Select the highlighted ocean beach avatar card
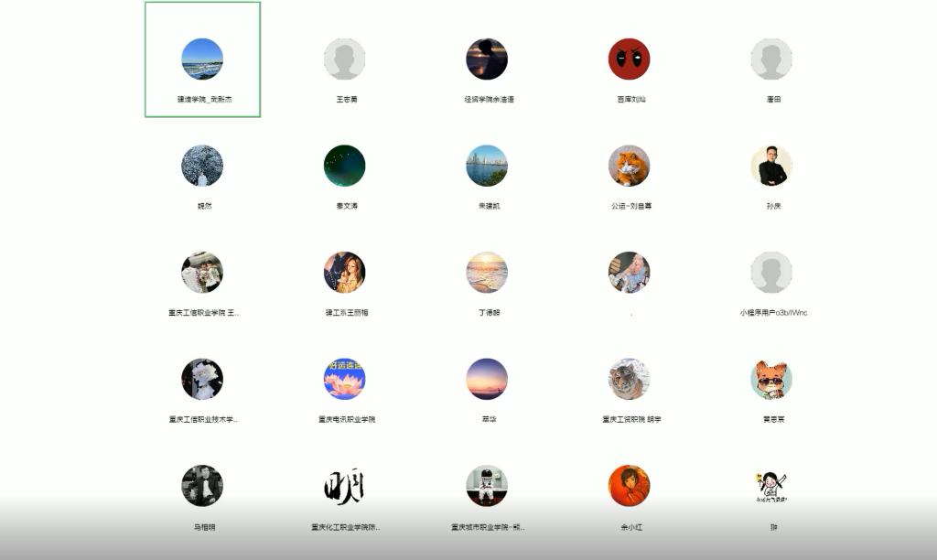 point(202,59)
